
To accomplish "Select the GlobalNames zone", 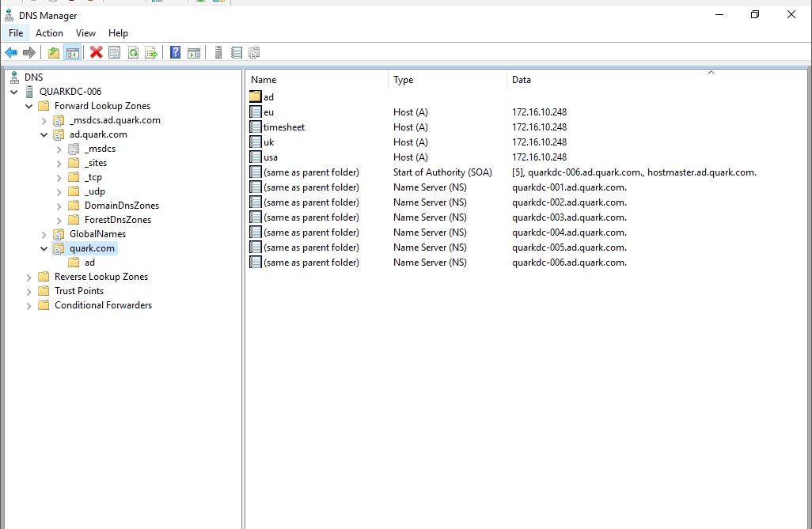I will coord(98,234).
